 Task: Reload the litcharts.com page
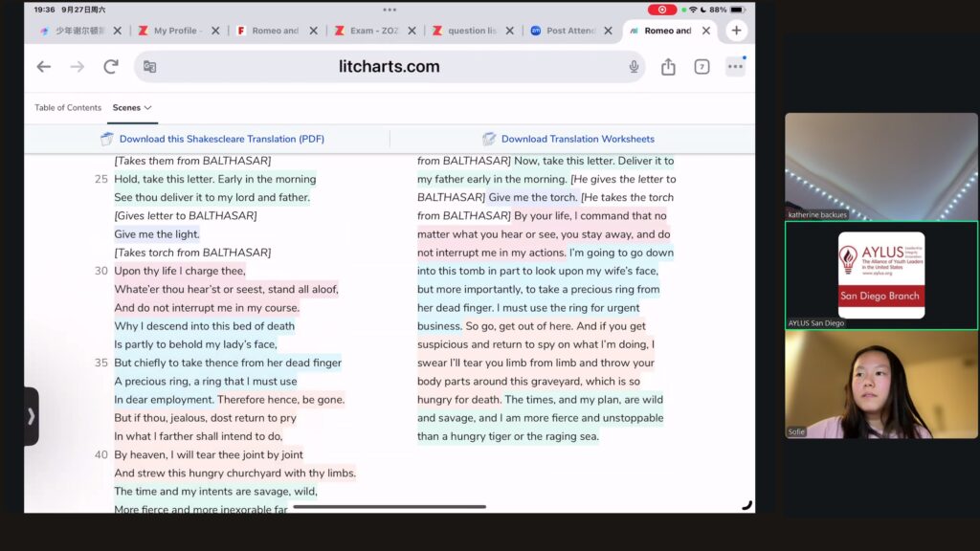[111, 67]
